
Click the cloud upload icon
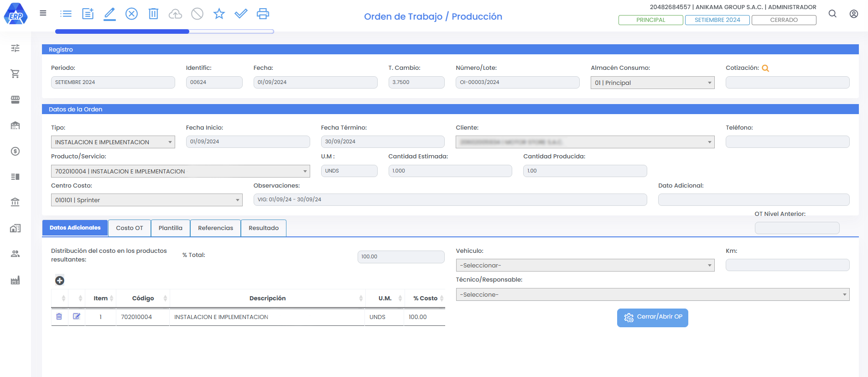pos(175,14)
